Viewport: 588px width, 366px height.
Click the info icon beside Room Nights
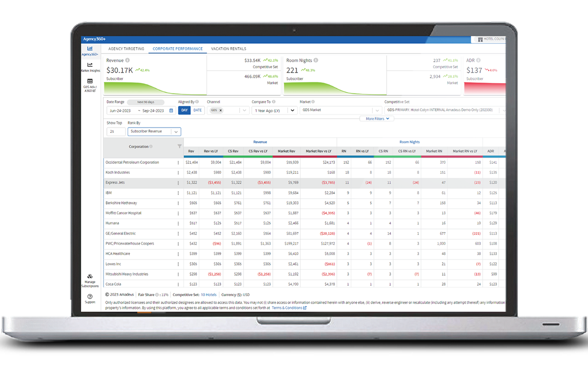click(x=316, y=60)
